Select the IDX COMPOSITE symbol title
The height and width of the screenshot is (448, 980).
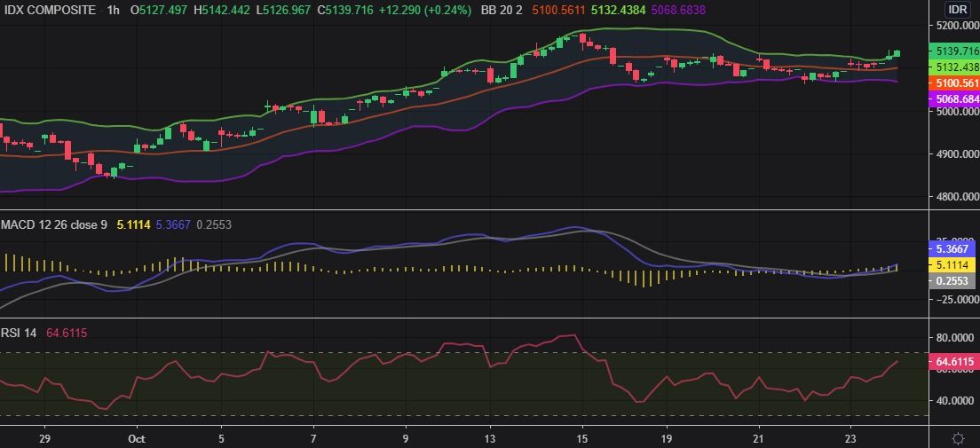[x=51, y=11]
